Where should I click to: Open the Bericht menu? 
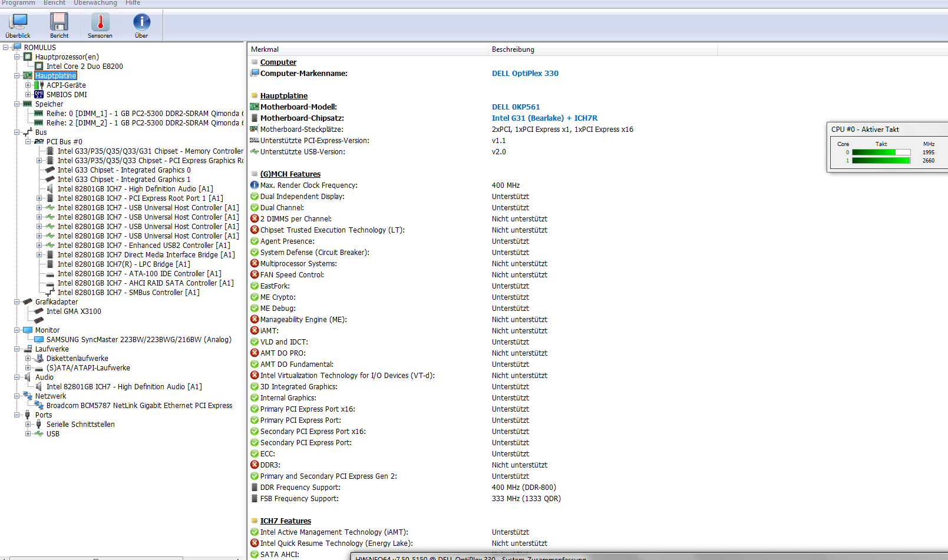click(54, 3)
